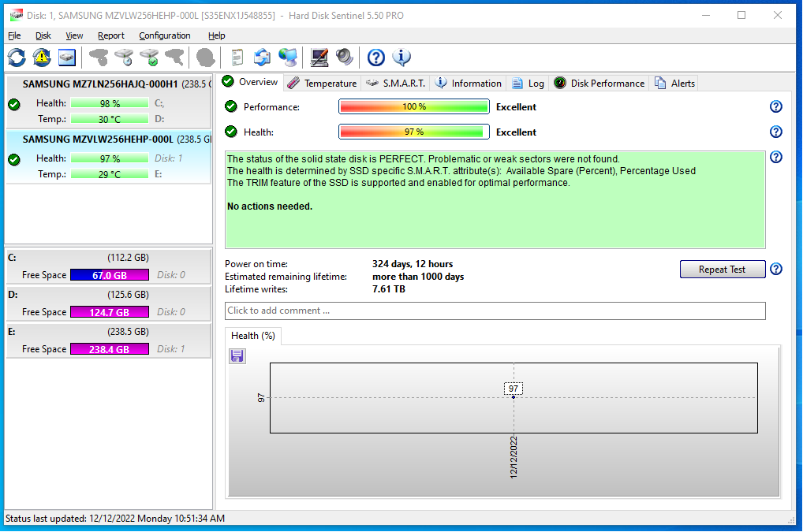The height and width of the screenshot is (532, 803).
Task: Select the E: partition row
Action: [108, 340]
